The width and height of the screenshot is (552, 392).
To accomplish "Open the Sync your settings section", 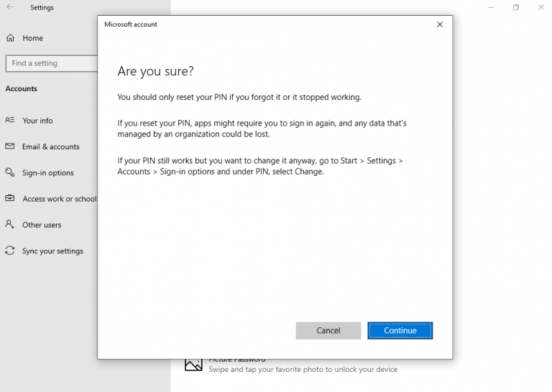I will coord(52,251).
